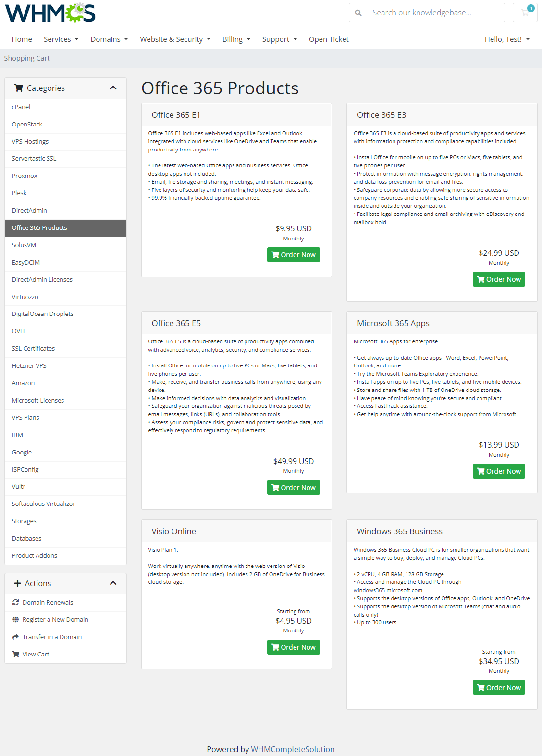Open the Services dropdown menu

coord(61,39)
